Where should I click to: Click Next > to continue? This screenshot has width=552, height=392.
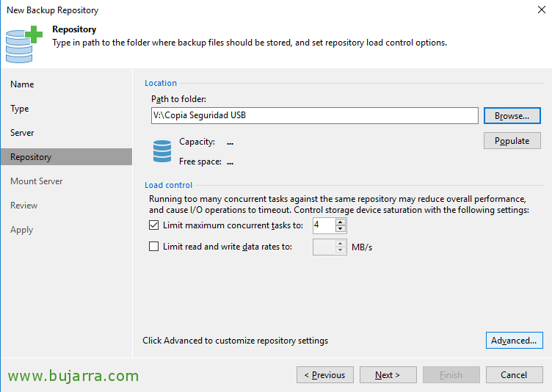pos(388,374)
